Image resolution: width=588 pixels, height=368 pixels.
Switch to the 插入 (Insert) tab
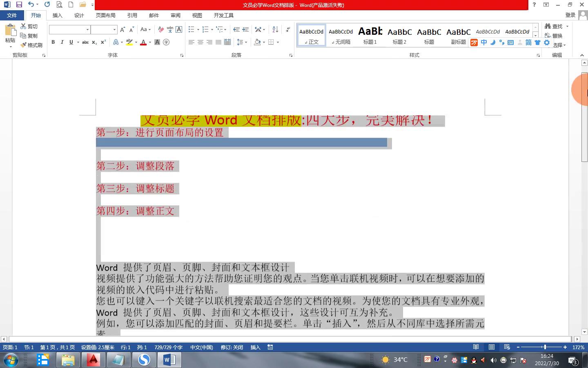[x=57, y=15]
